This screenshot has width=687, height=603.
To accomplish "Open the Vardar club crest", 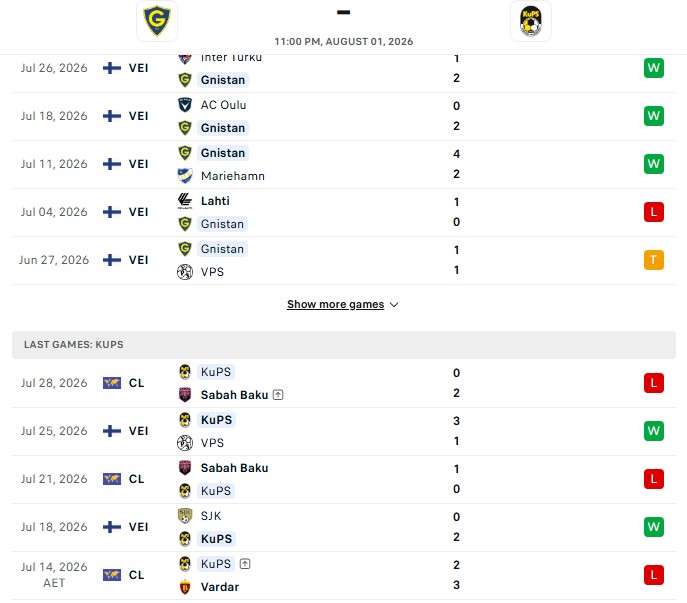I will click(185, 587).
